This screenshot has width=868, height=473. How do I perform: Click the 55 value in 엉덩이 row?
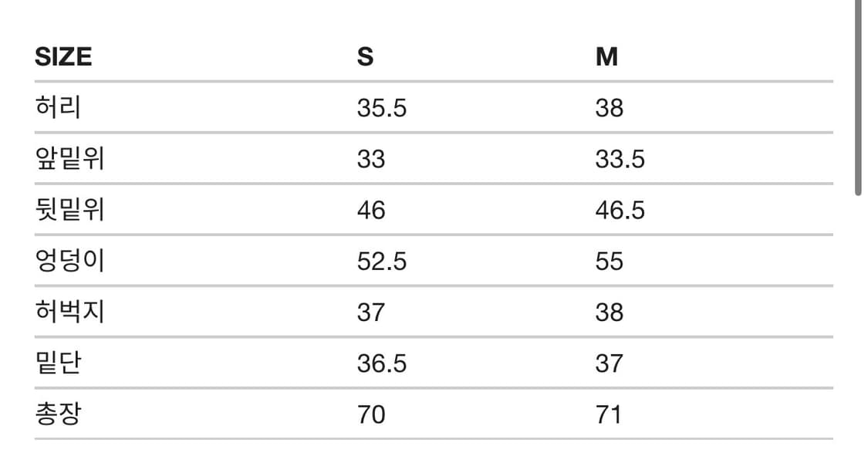(x=609, y=261)
